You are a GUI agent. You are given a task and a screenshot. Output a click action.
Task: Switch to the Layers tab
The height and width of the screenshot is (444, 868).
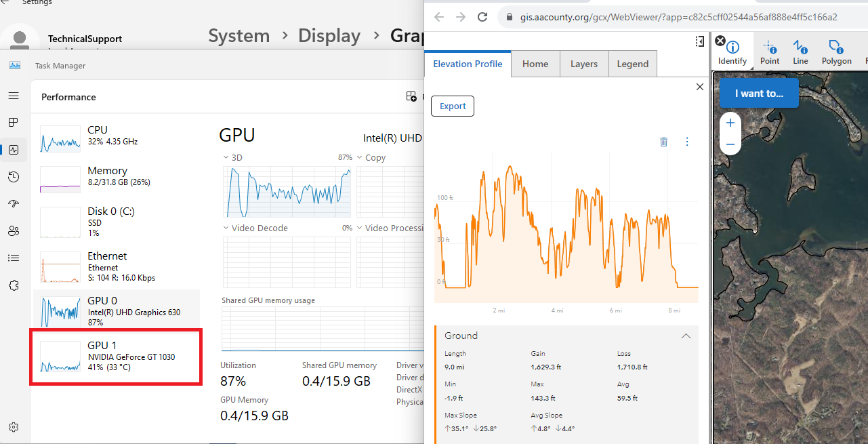pos(583,63)
